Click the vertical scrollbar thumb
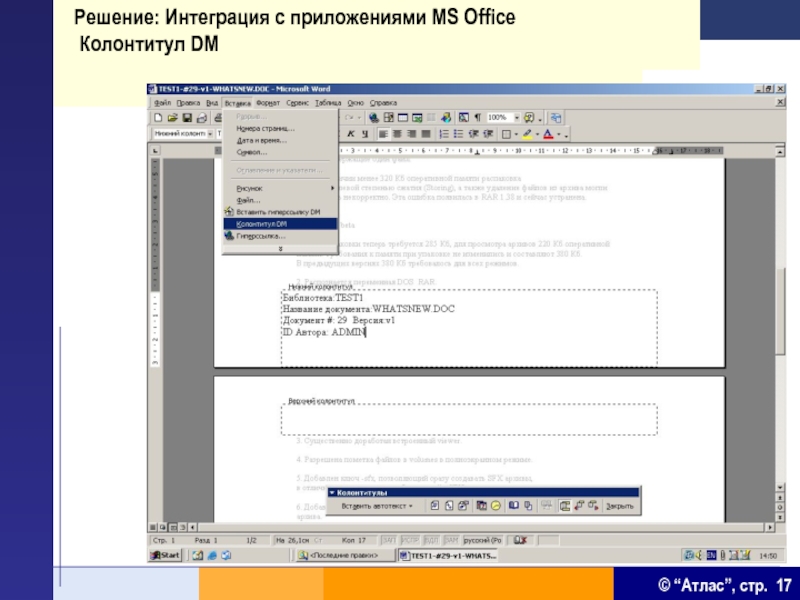 [780, 311]
